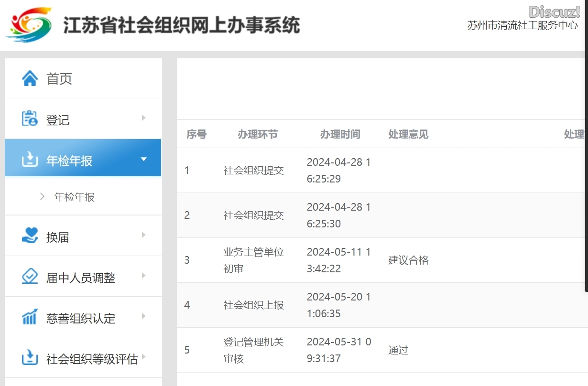Click the home icon beside 首页
Viewport: 588px width, 386px height.
pos(30,78)
